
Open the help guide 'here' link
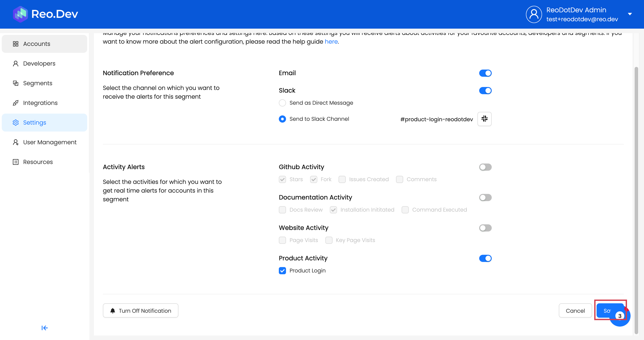[x=331, y=42]
